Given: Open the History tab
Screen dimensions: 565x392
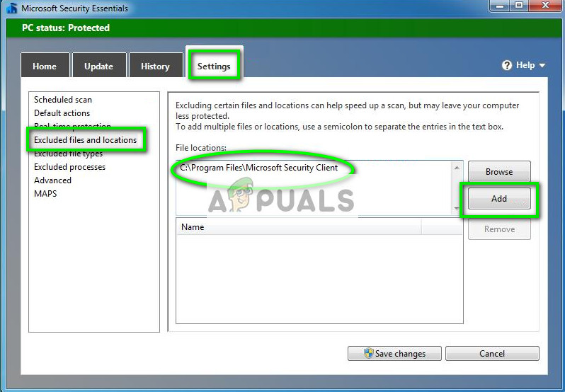Looking at the screenshot, I should tap(156, 66).
